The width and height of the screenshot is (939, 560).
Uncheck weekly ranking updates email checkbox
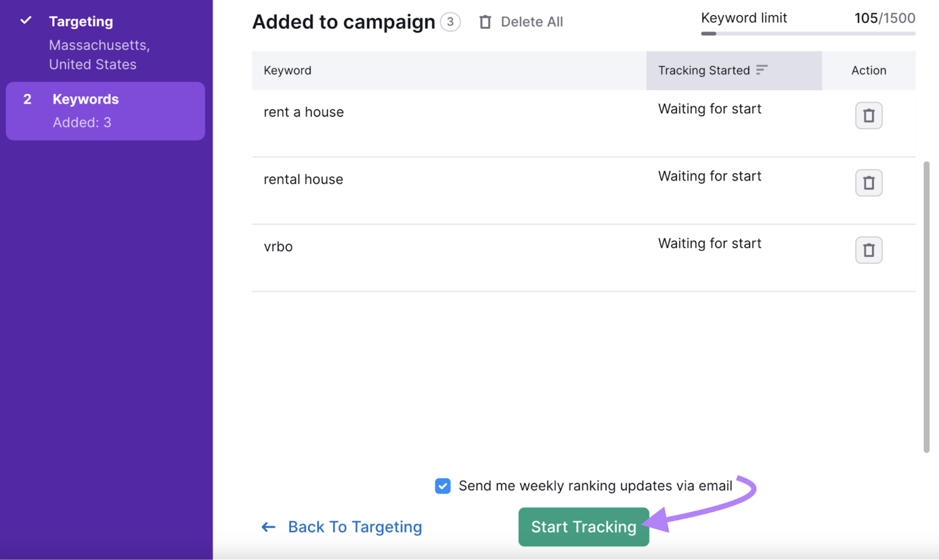click(443, 486)
